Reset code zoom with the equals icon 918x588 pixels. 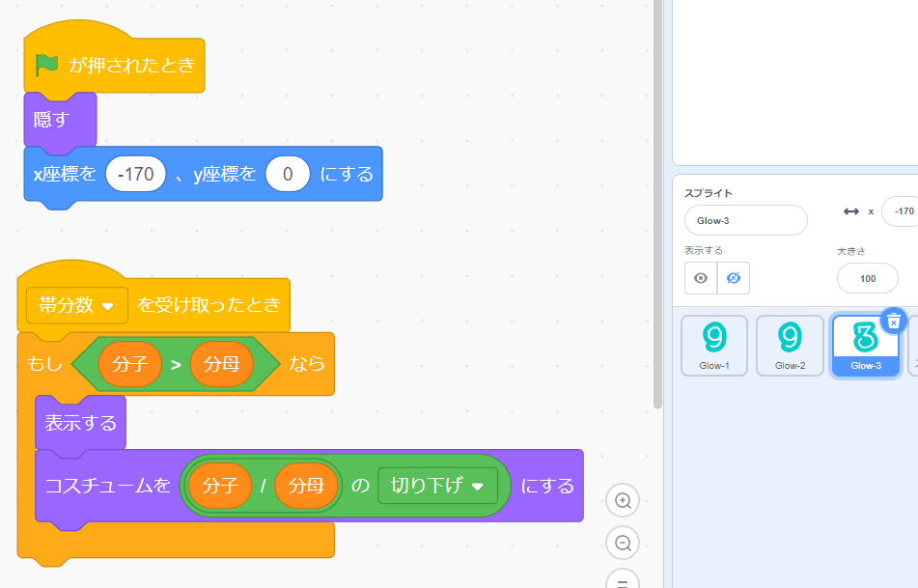[623, 582]
